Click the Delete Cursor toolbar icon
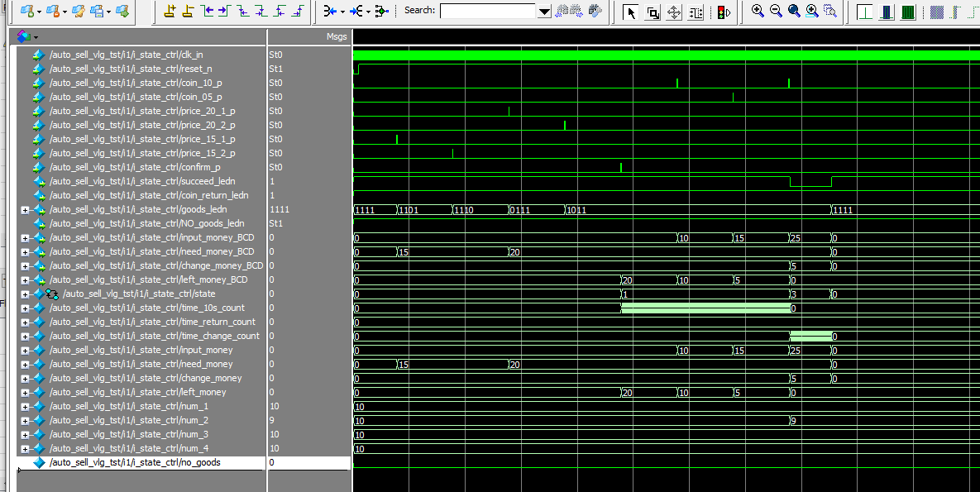 pos(188,11)
